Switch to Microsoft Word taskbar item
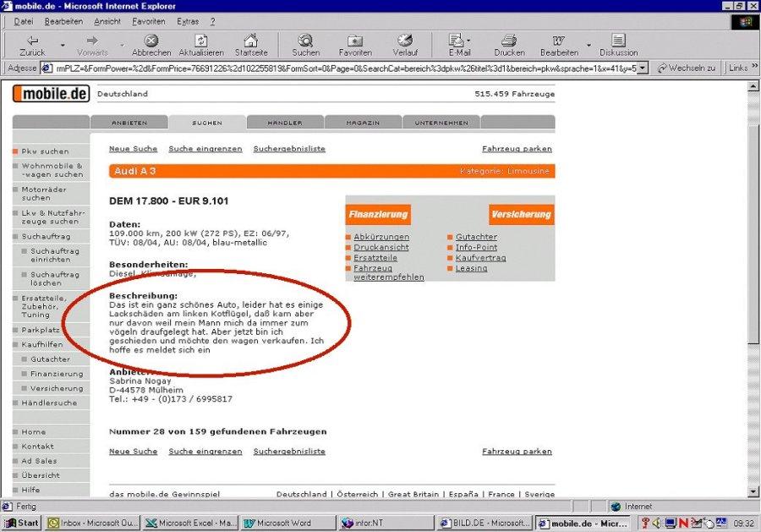Screen dimensions: 761x532 pos(288,523)
